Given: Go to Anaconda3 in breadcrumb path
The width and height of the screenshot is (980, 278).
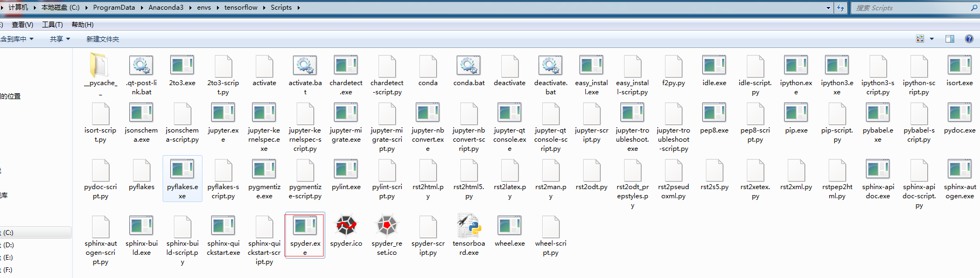Looking at the screenshot, I should 166,8.
